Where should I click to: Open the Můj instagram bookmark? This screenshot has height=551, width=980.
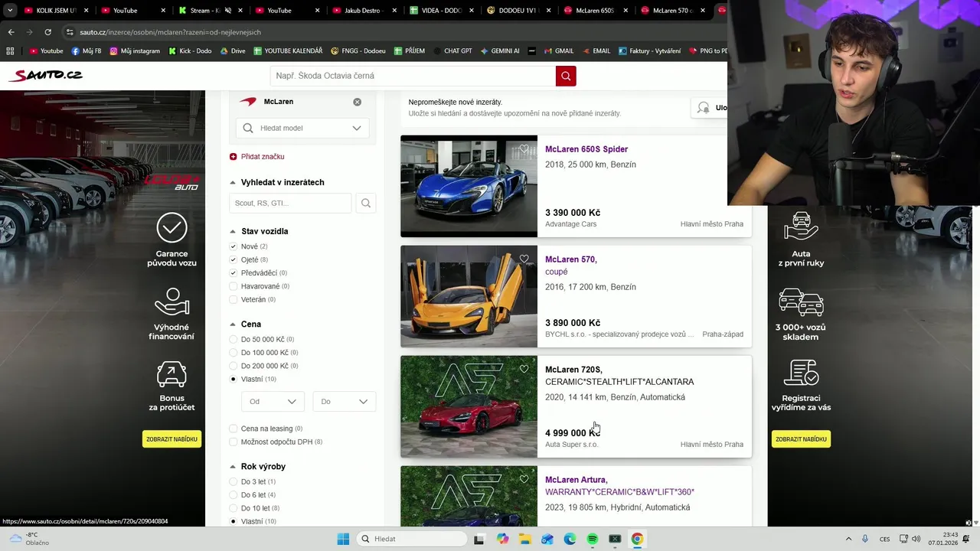click(x=135, y=51)
